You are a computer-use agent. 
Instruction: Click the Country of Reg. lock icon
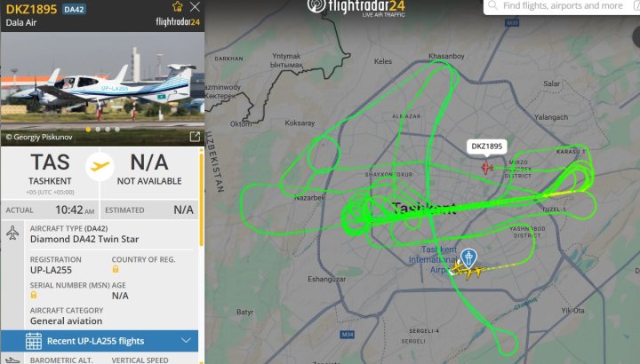[116, 269]
